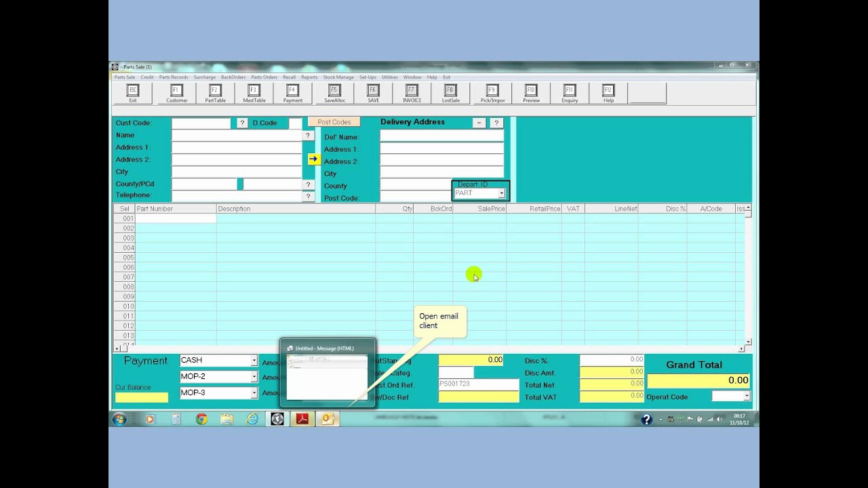This screenshot has width=868, height=488.
Task: Click the question mark beside Name field
Action: pos(309,136)
